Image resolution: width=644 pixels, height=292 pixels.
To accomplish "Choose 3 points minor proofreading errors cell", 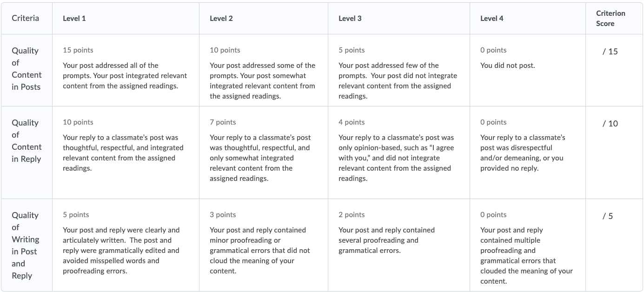I will pyautogui.click(x=264, y=245).
